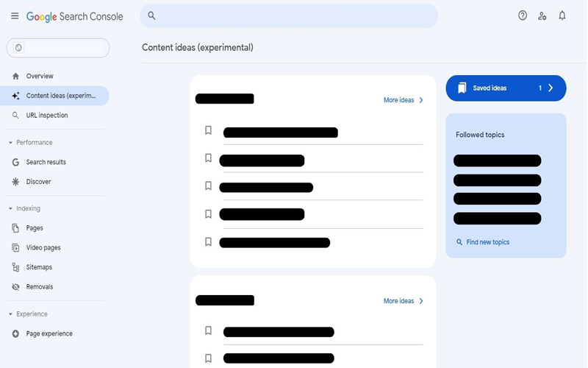Collapse the Experience section

[x=10, y=314]
